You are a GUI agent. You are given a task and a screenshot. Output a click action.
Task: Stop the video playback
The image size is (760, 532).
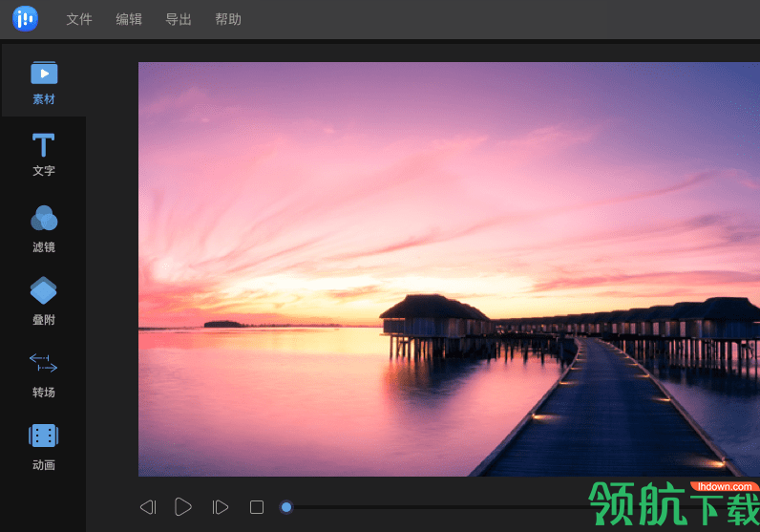click(257, 507)
